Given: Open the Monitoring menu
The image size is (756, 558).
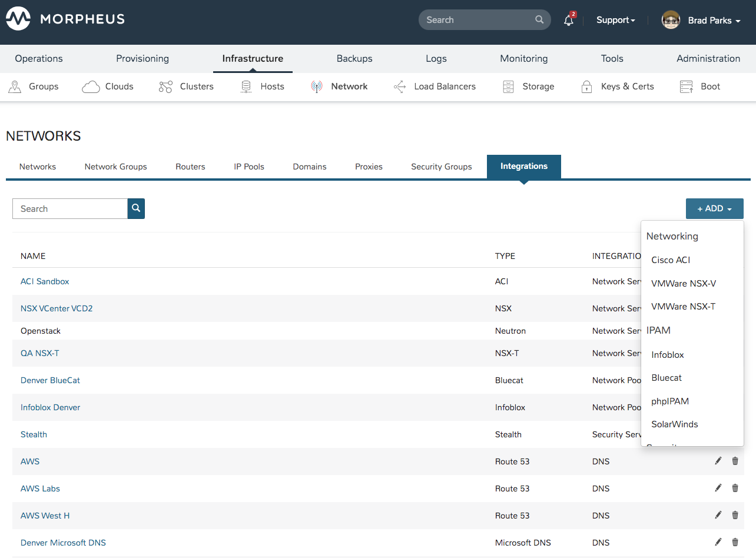Looking at the screenshot, I should [524, 58].
